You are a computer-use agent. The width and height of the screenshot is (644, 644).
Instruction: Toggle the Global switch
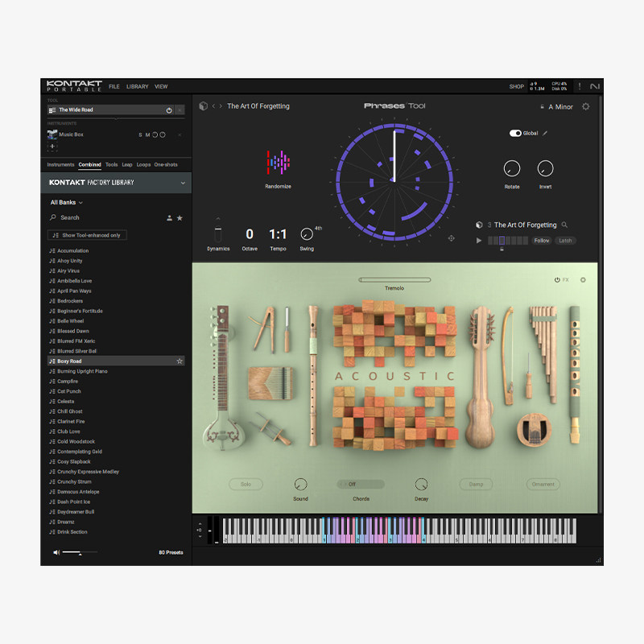[x=515, y=133]
